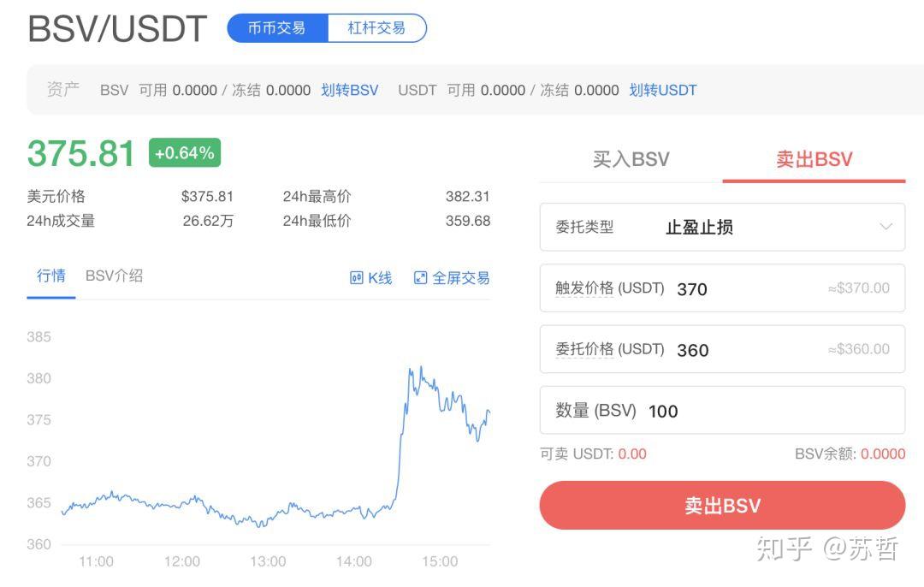This screenshot has height=587, width=924.
Task: Switch to 杠杆交易 margin trading mode
Action: click(376, 28)
